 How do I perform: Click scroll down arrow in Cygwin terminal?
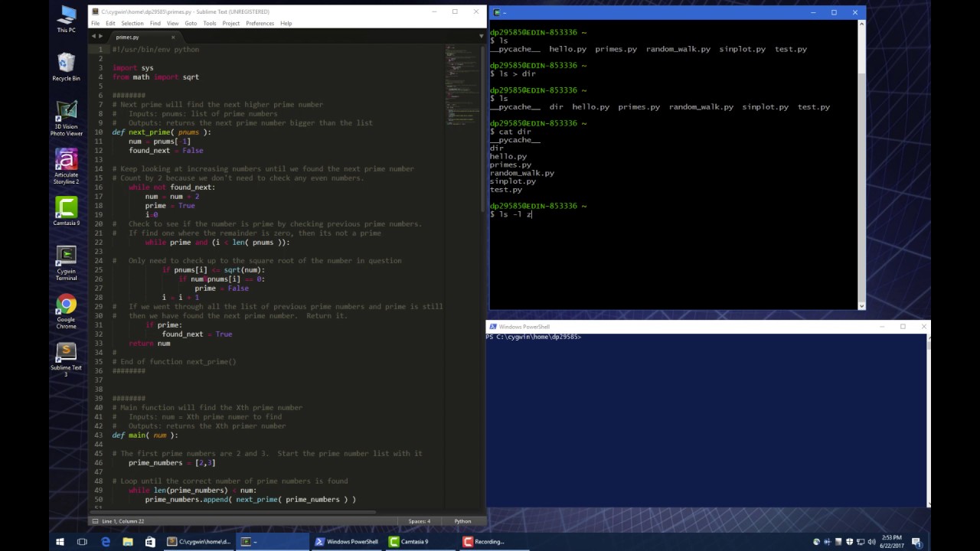pos(861,305)
